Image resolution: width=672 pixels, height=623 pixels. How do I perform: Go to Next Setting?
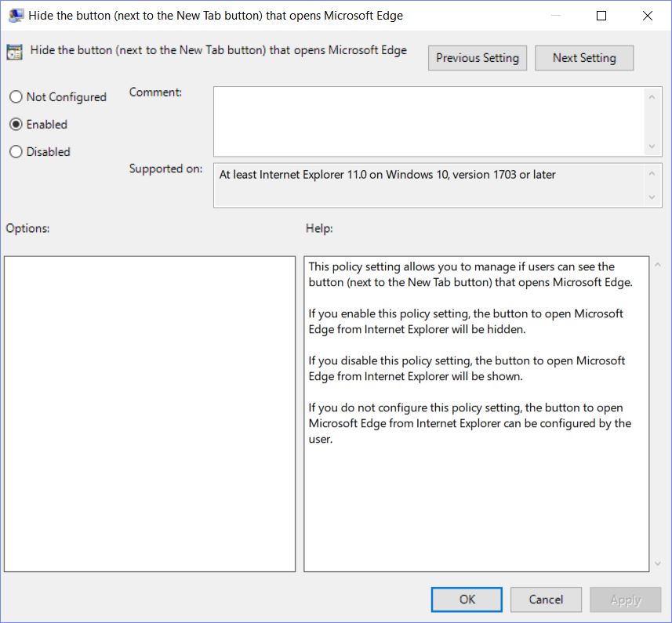(x=584, y=58)
